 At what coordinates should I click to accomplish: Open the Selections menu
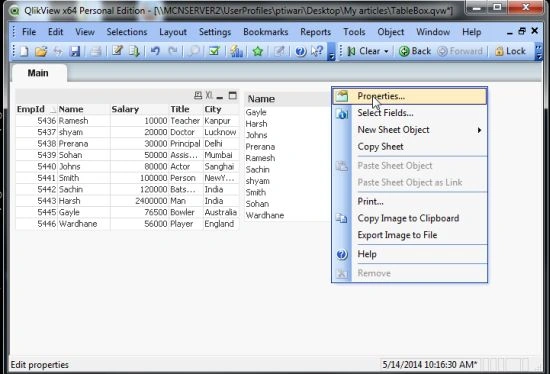click(127, 32)
